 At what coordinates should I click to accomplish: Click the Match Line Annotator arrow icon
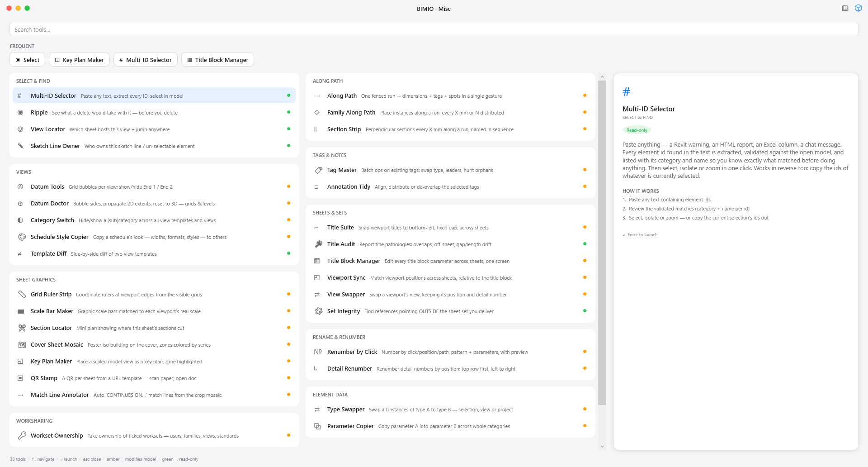click(20, 395)
